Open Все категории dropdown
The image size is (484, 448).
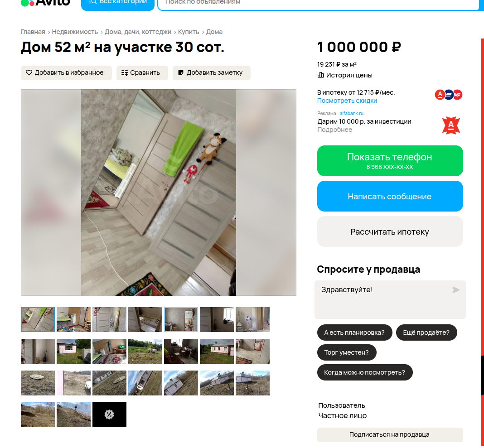(x=118, y=3)
